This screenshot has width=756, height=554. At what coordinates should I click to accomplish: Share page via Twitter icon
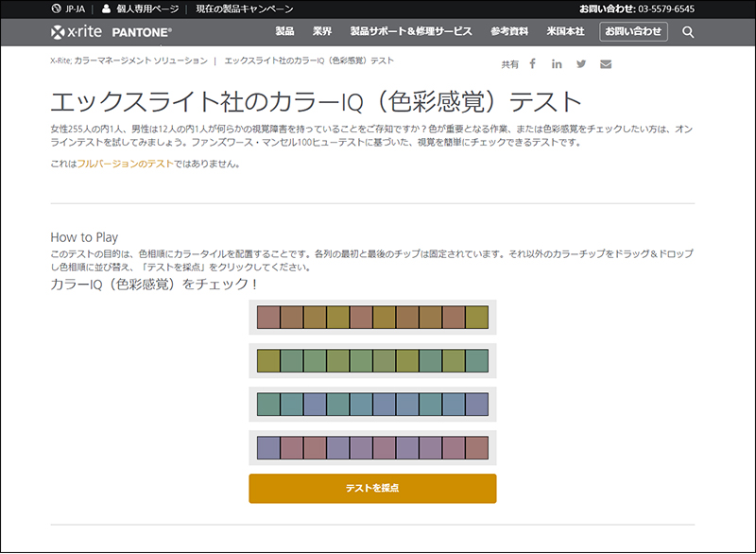[581, 63]
